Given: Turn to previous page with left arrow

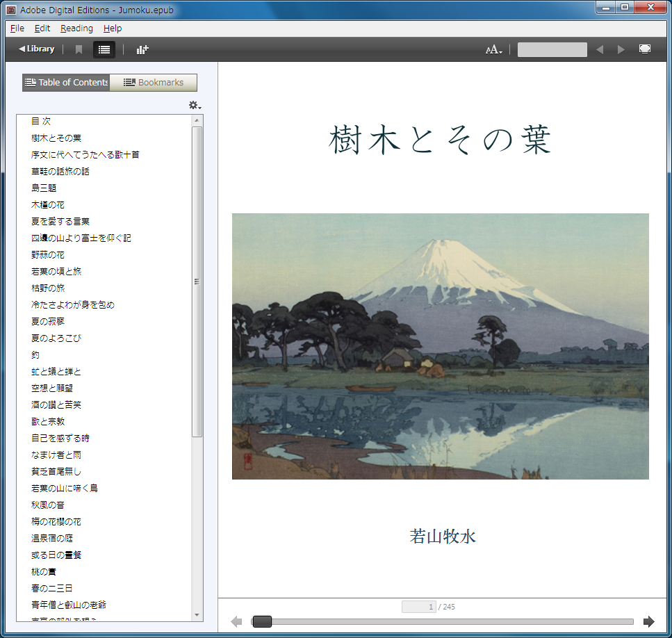Looking at the screenshot, I should point(236,621).
